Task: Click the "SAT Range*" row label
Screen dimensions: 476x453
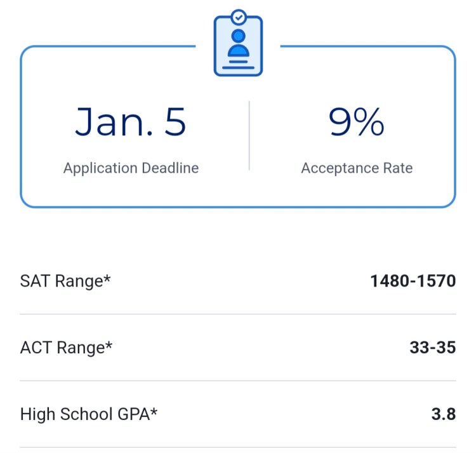Action: tap(65, 281)
